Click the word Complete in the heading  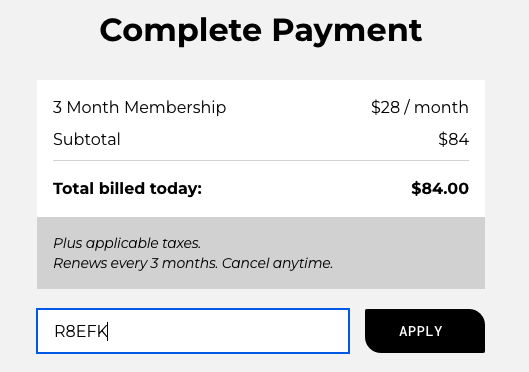point(181,30)
